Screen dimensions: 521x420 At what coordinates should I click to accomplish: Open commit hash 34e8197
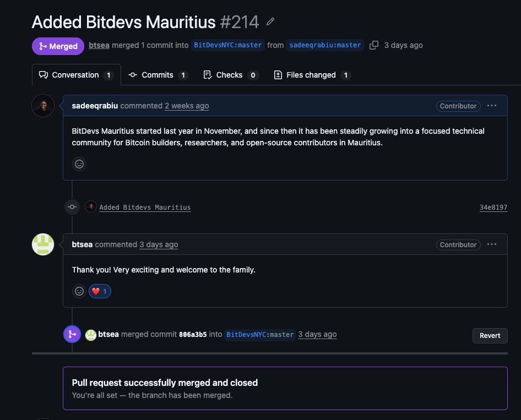[493, 207]
